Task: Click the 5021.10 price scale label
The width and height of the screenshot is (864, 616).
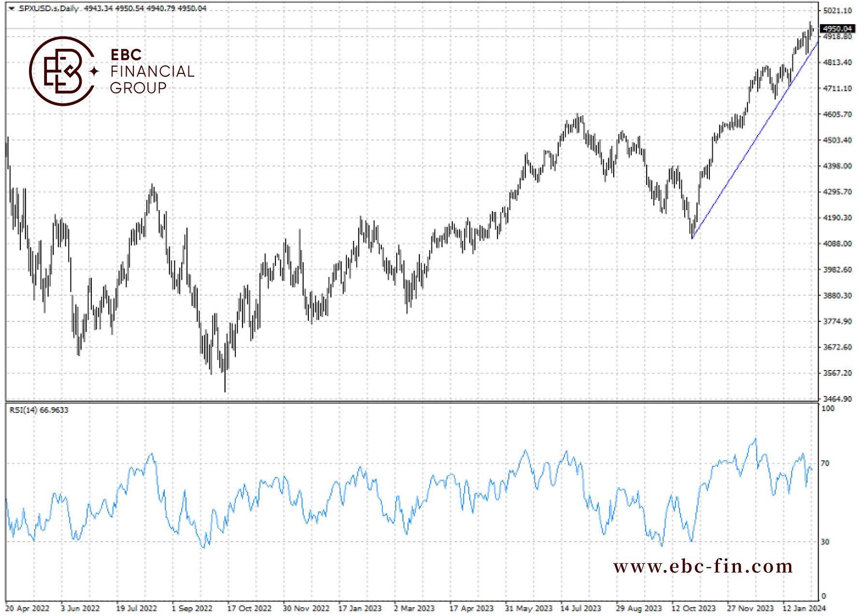Action: (838, 11)
